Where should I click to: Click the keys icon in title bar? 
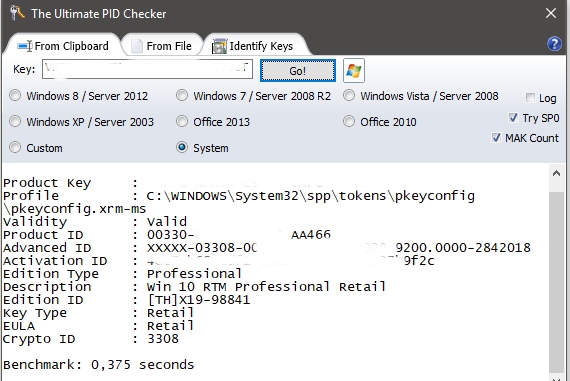coord(17,13)
